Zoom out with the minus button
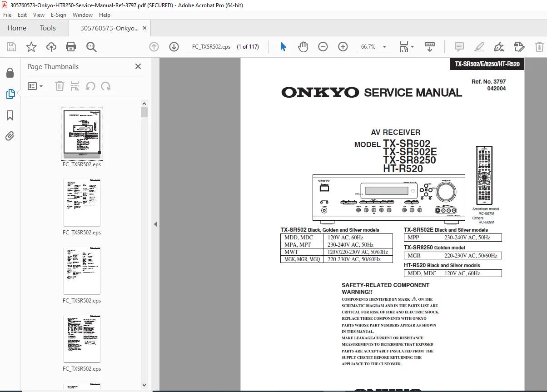 pyautogui.click(x=323, y=47)
